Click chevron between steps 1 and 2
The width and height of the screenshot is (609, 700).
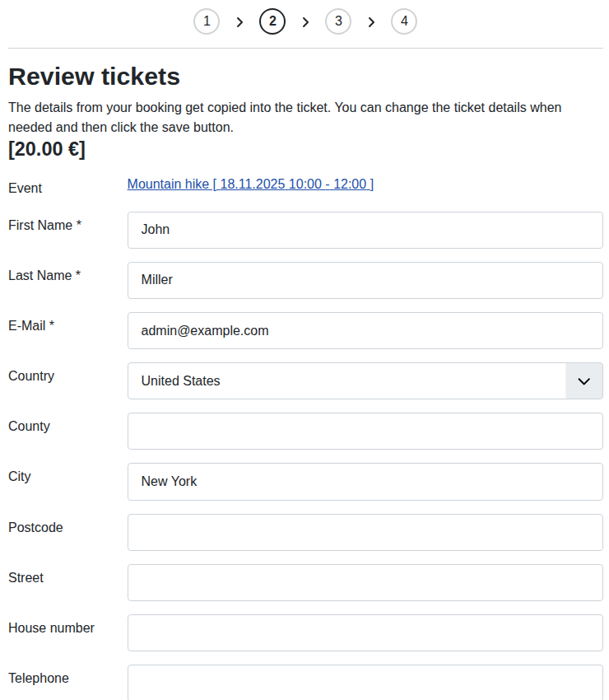[239, 22]
